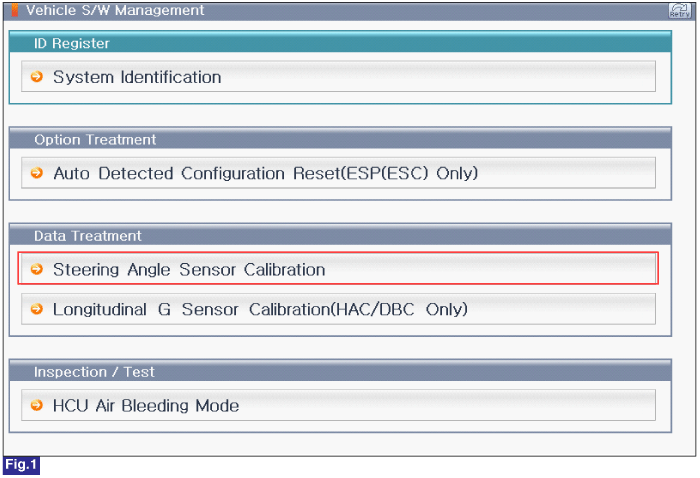
Task: Click empty area of the System Identification row
Action: tap(438, 77)
